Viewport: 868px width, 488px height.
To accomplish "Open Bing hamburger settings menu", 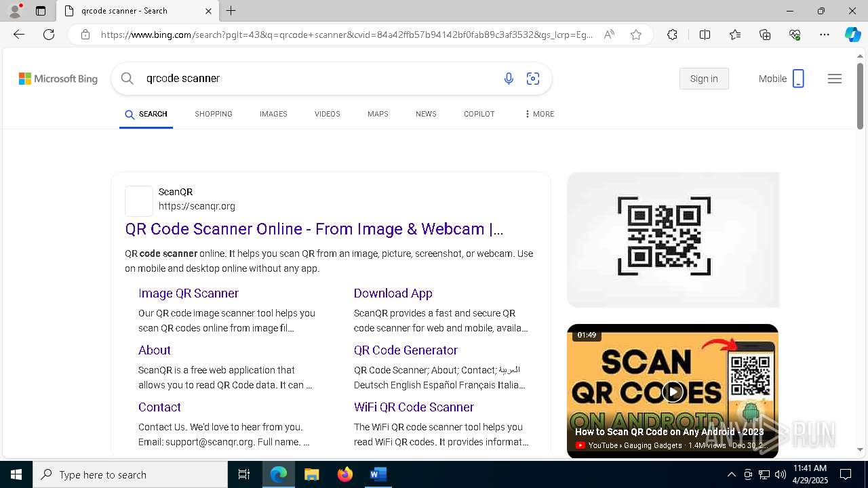I will pos(835,79).
